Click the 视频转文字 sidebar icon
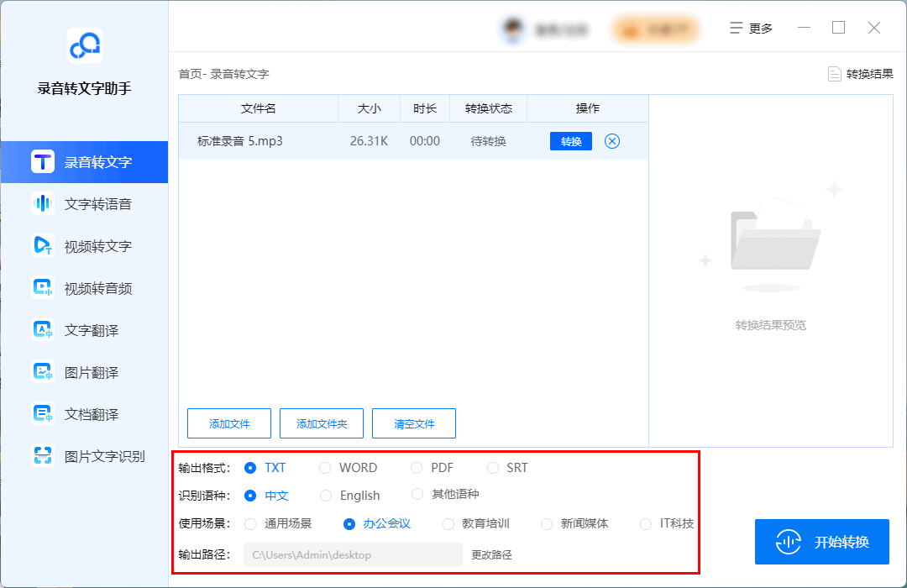The image size is (907, 588). click(x=43, y=246)
